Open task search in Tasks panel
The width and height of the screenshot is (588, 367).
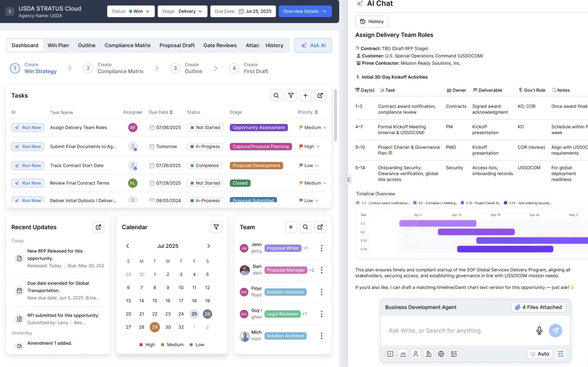[276, 95]
